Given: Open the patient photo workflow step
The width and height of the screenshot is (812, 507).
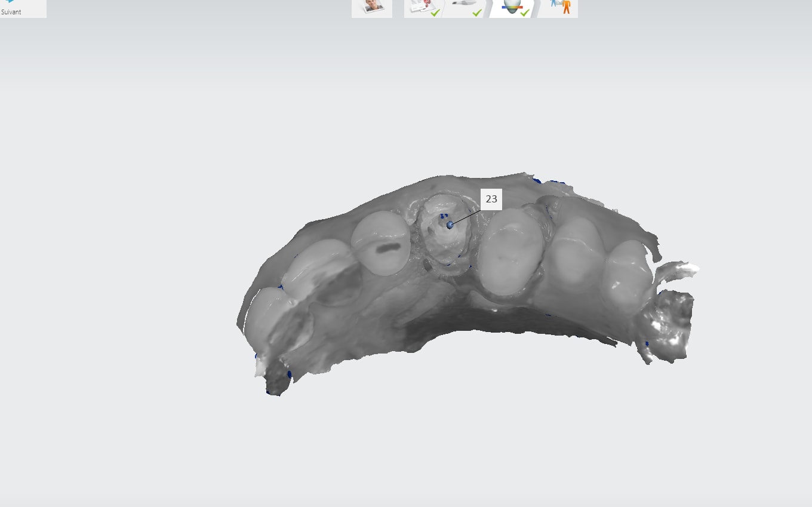Looking at the screenshot, I should (372, 7).
